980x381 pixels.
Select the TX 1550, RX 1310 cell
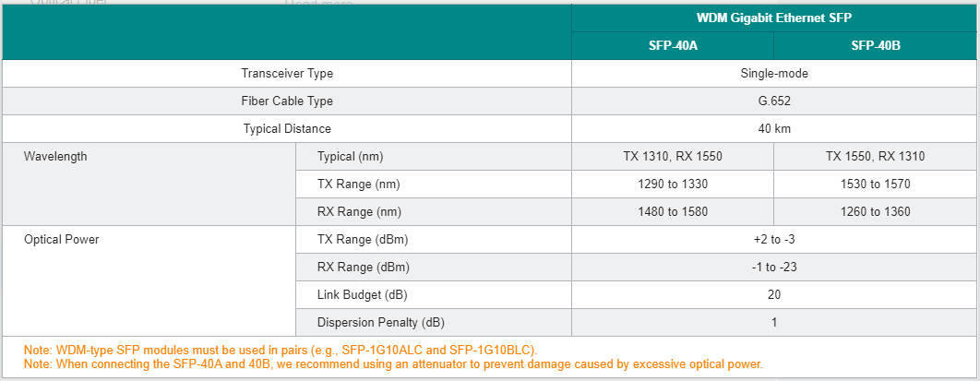pyautogui.click(x=876, y=157)
